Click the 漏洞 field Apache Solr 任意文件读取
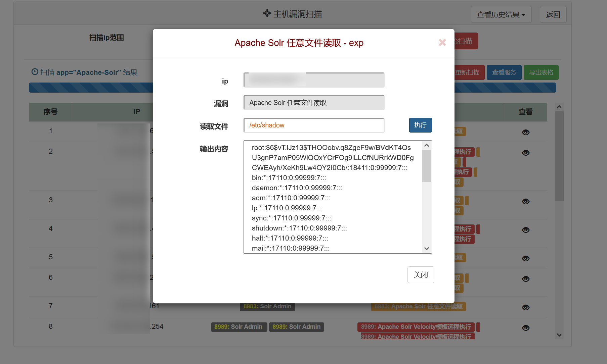 314,103
